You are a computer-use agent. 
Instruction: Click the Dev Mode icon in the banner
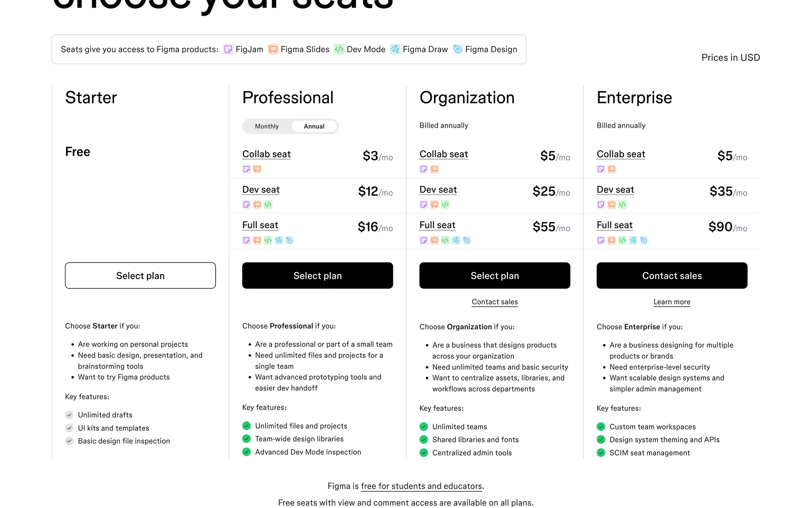tap(339, 50)
